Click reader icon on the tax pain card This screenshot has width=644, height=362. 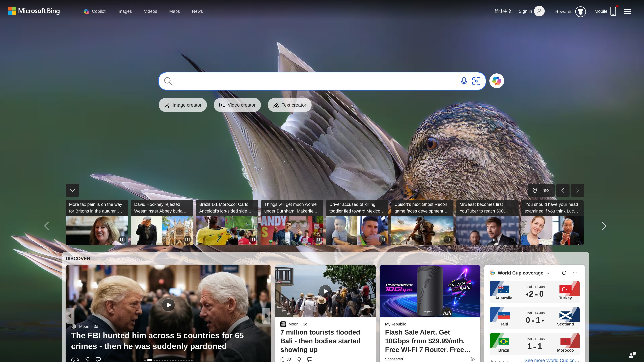[x=122, y=240]
